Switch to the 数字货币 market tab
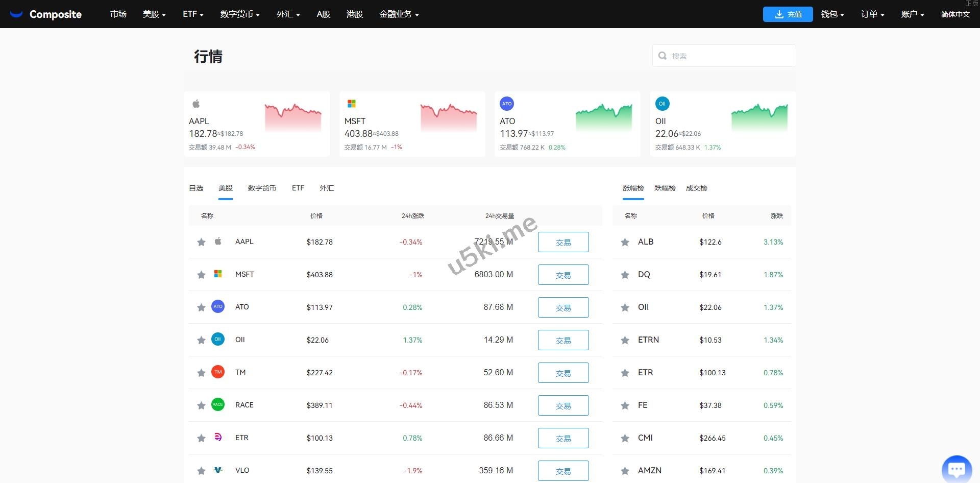 coord(262,188)
